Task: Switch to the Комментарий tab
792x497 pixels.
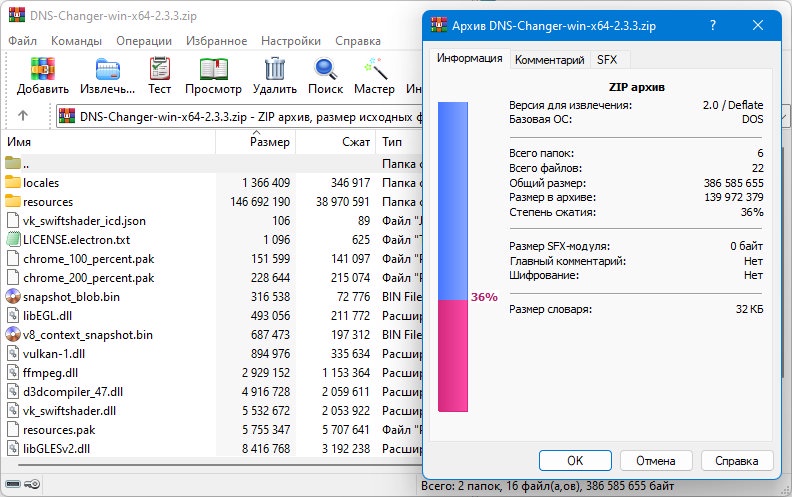Action: point(550,60)
